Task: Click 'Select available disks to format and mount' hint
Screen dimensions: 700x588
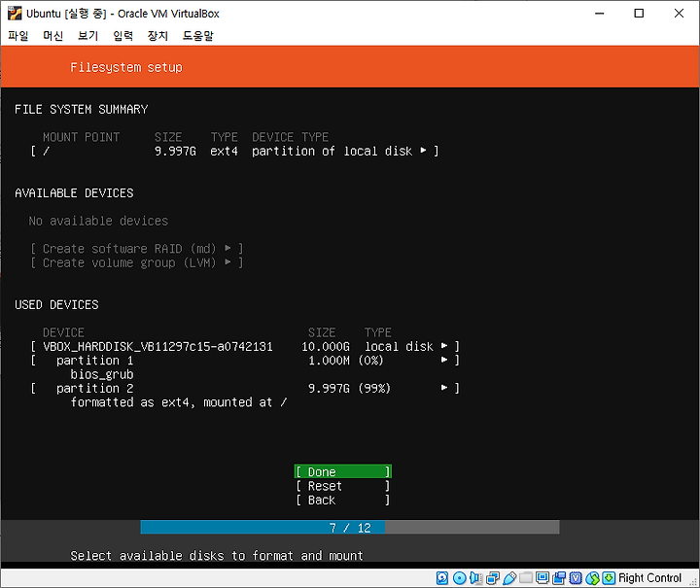Action: click(x=217, y=556)
